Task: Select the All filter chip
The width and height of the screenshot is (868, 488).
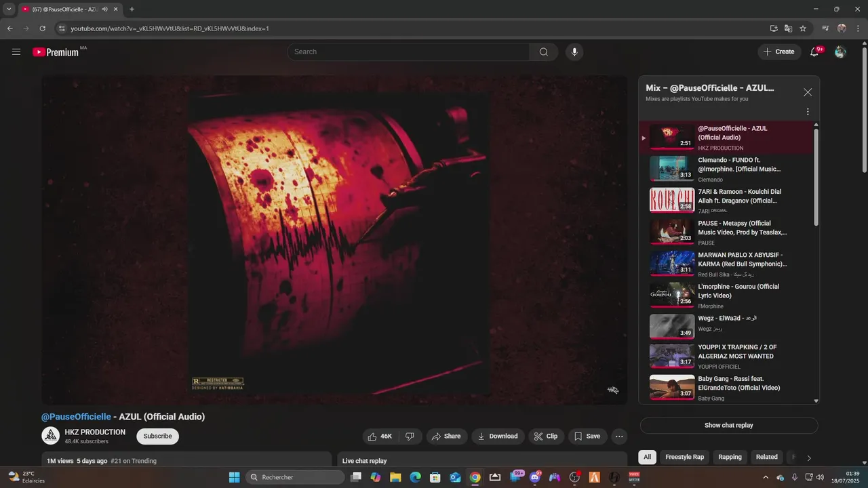Action: 648,457
